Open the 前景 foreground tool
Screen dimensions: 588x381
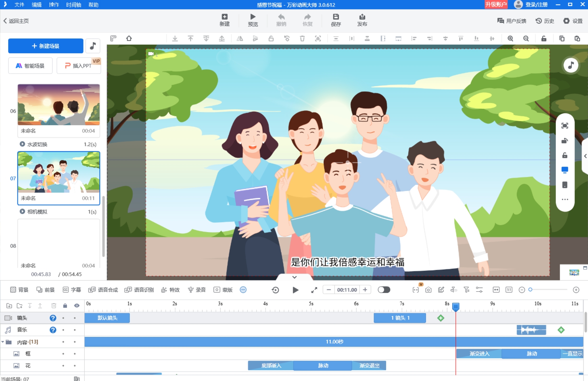pos(45,290)
